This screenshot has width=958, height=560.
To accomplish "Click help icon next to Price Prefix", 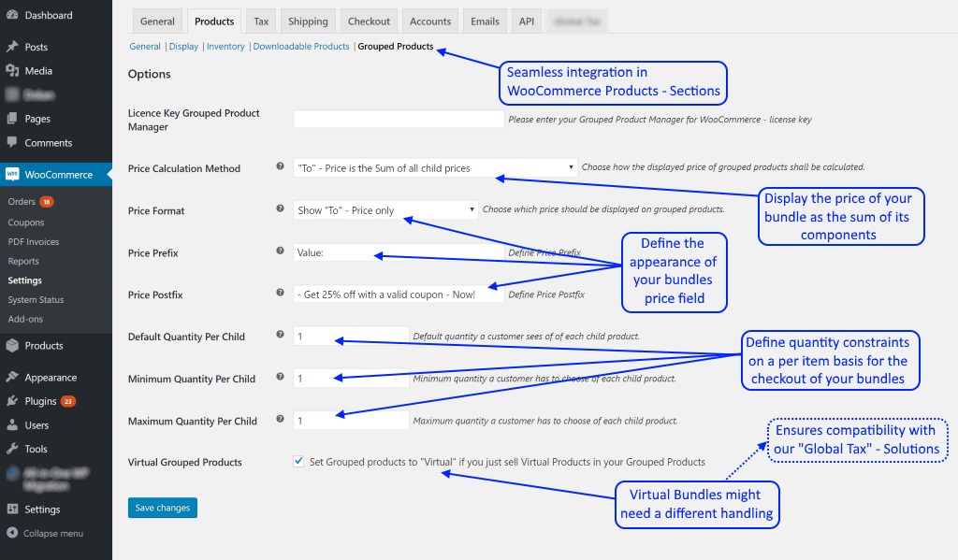I will 280,251.
